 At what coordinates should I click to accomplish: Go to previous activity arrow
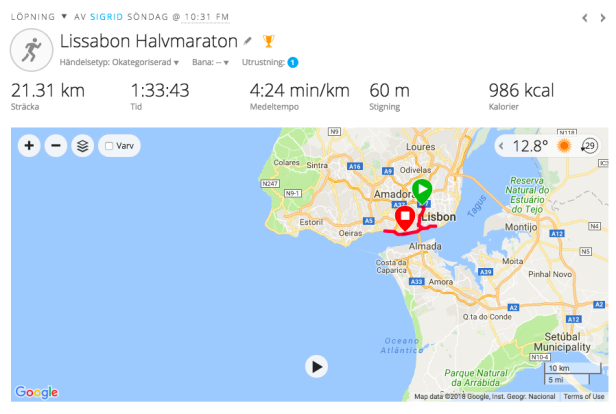tap(585, 18)
